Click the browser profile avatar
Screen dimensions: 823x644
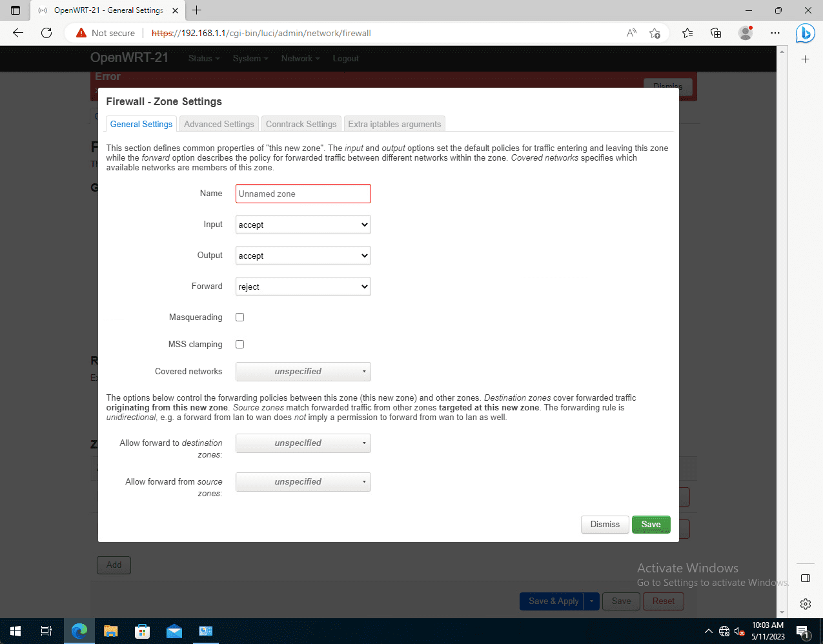pos(746,33)
